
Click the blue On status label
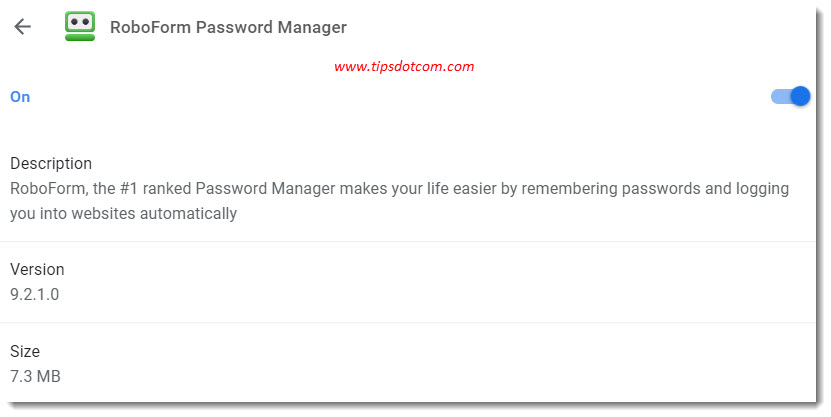(x=20, y=97)
